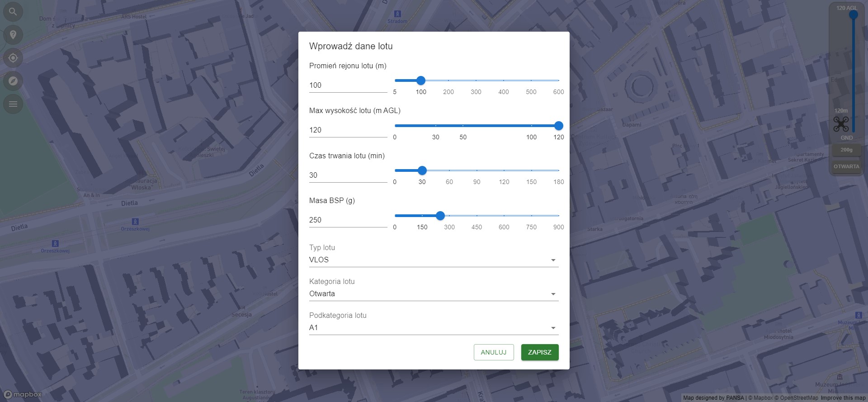Select the A1 subcategory field

pos(434,328)
